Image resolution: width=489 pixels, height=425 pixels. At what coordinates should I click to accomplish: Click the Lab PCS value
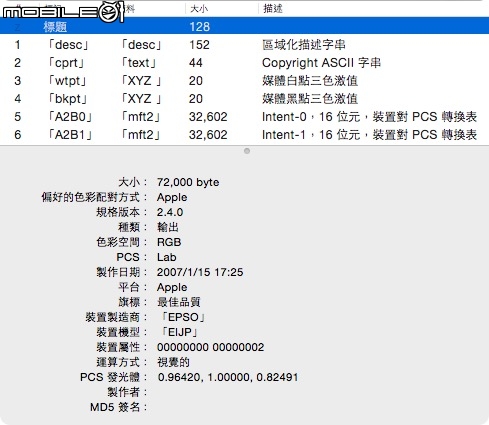166,257
